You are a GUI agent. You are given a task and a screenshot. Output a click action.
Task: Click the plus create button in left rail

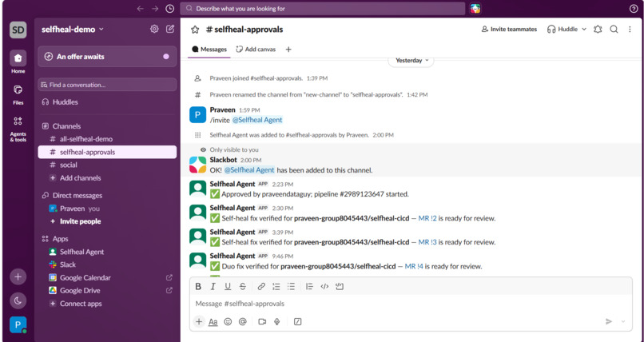18,276
